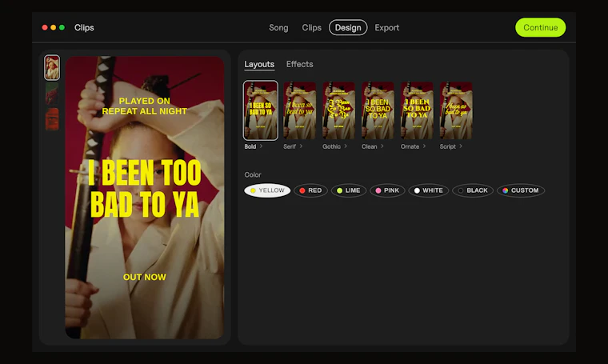The width and height of the screenshot is (608, 364).
Task: Click the 'OUT NOW' text in preview
Action: tap(144, 277)
